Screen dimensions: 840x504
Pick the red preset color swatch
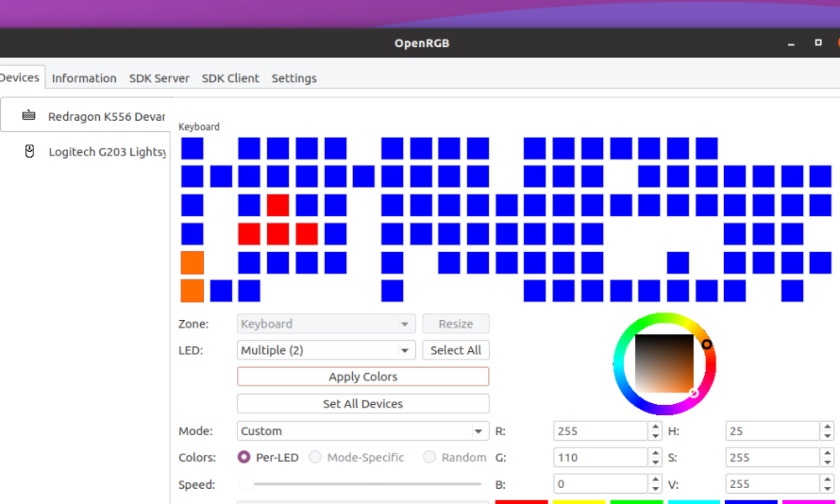pos(522,501)
